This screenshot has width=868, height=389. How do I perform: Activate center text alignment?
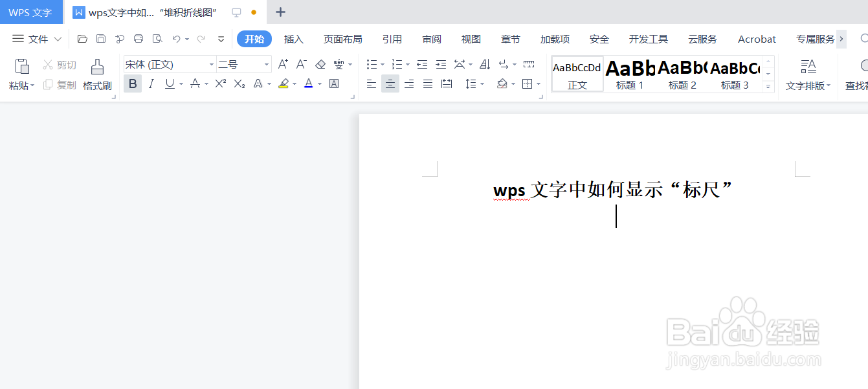(390, 83)
